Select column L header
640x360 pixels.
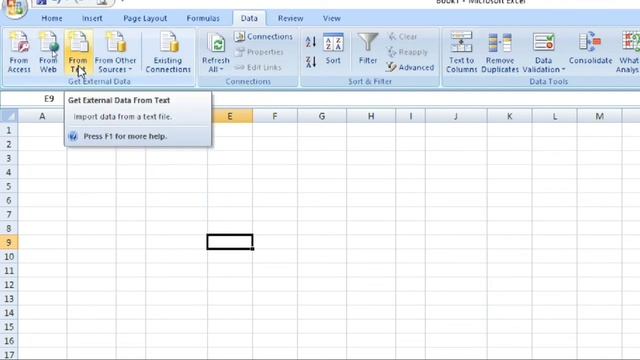(x=555, y=116)
